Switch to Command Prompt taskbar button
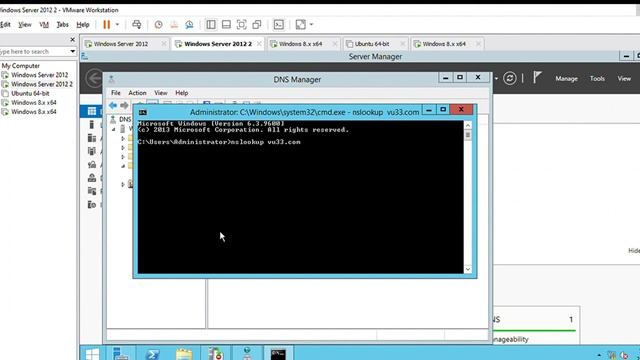The image size is (640, 360). (278, 353)
